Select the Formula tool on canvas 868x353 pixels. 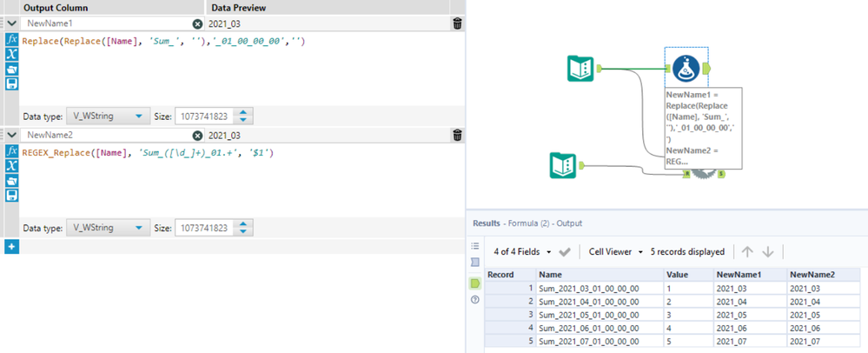[686, 69]
